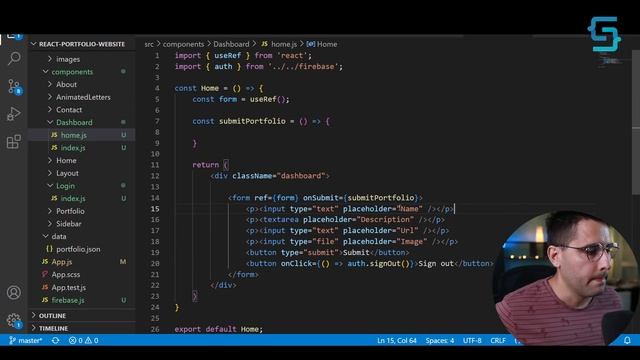
Task: Open index.js under Login folder
Action: click(x=73, y=198)
